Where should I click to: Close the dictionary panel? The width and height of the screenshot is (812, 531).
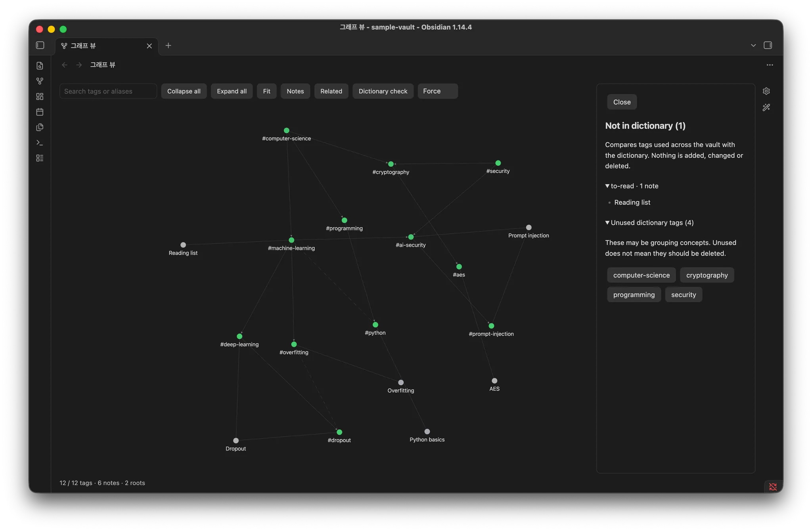[x=622, y=102]
